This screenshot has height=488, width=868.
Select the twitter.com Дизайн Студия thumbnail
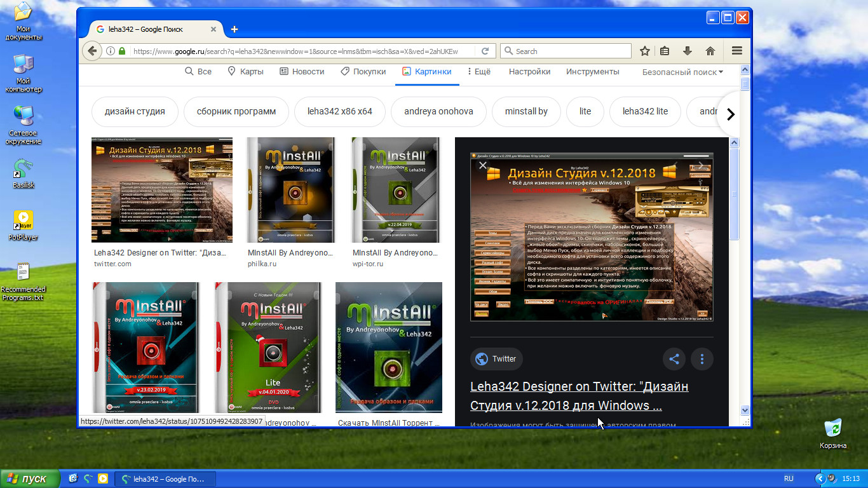(162, 190)
